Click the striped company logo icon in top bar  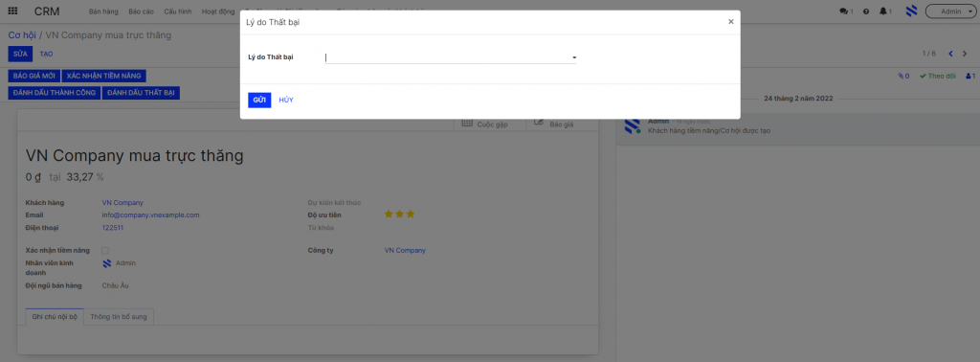pyautogui.click(x=911, y=11)
